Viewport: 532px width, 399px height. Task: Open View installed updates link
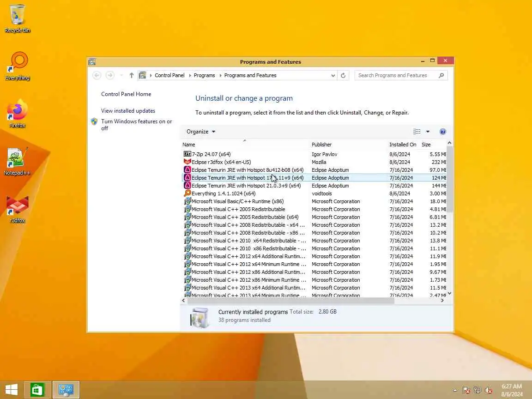coord(128,111)
